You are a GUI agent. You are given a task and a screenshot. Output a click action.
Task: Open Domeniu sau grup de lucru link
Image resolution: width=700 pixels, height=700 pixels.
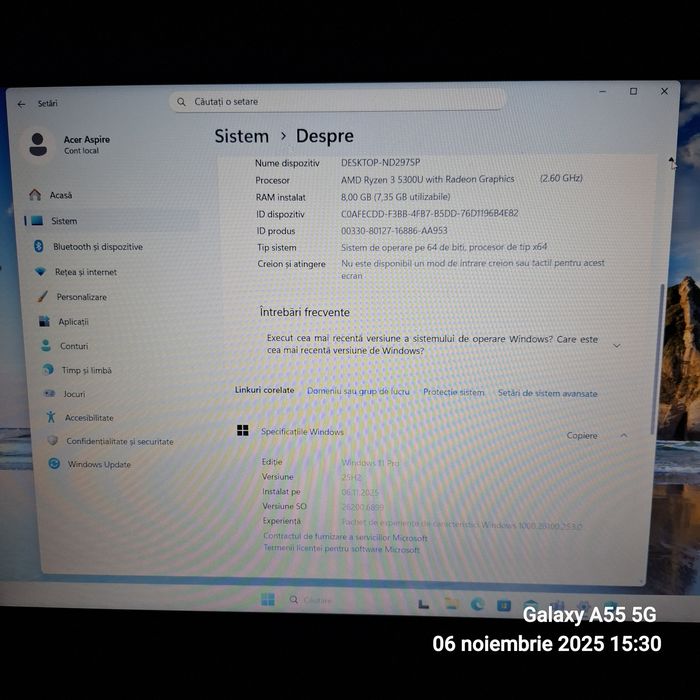(358, 391)
